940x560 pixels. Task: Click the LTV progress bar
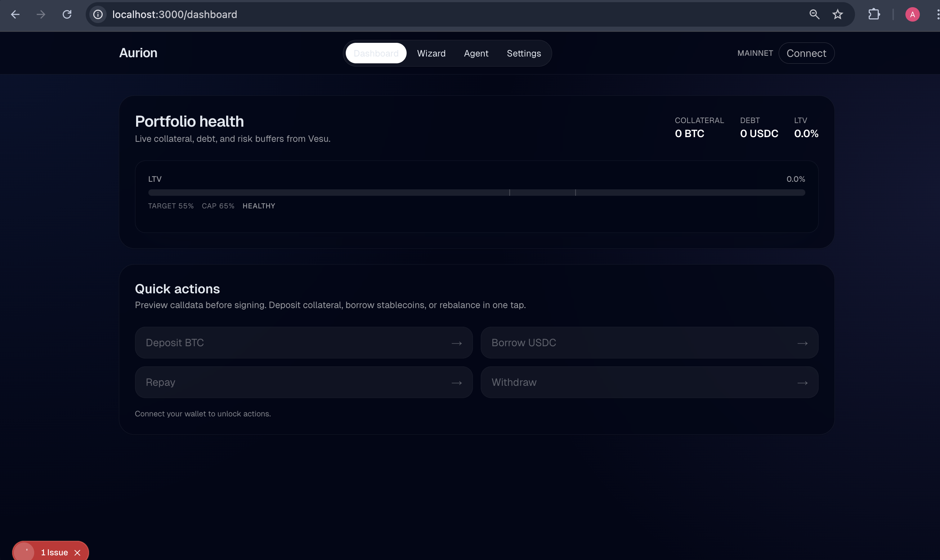[476, 193]
